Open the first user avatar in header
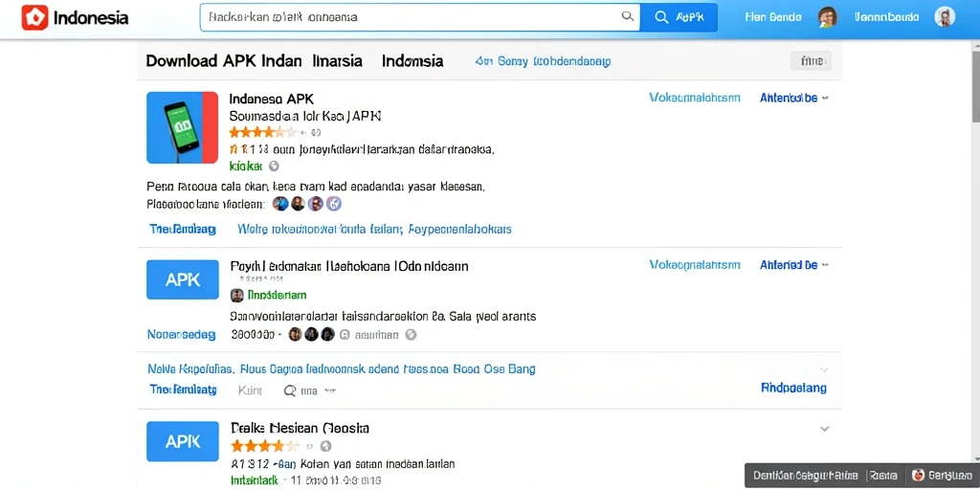Viewport: 980px width, 490px height. pyautogui.click(x=828, y=17)
